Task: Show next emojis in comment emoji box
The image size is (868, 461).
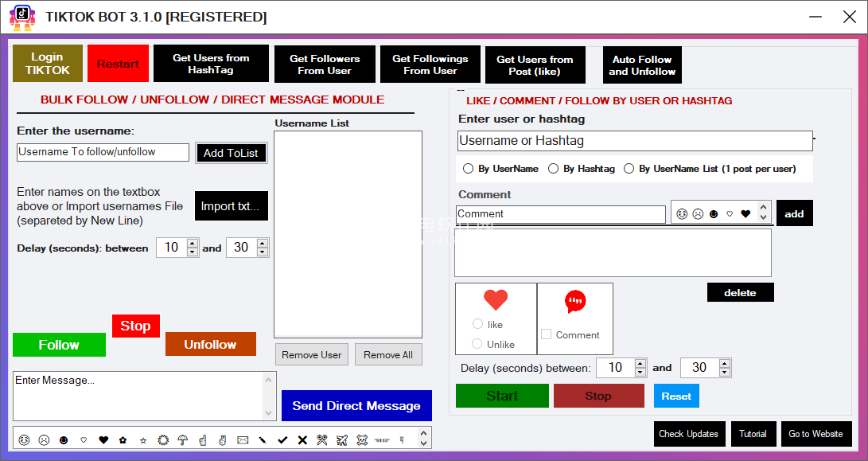Action: tap(763, 217)
